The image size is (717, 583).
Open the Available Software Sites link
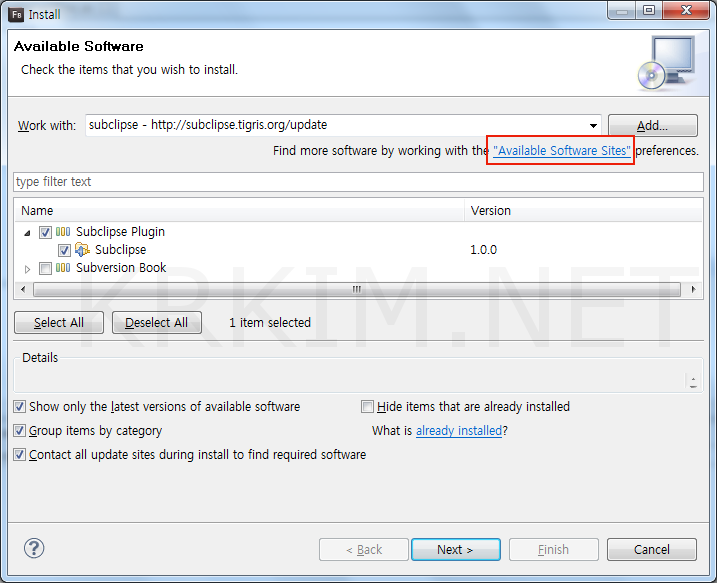click(562, 150)
